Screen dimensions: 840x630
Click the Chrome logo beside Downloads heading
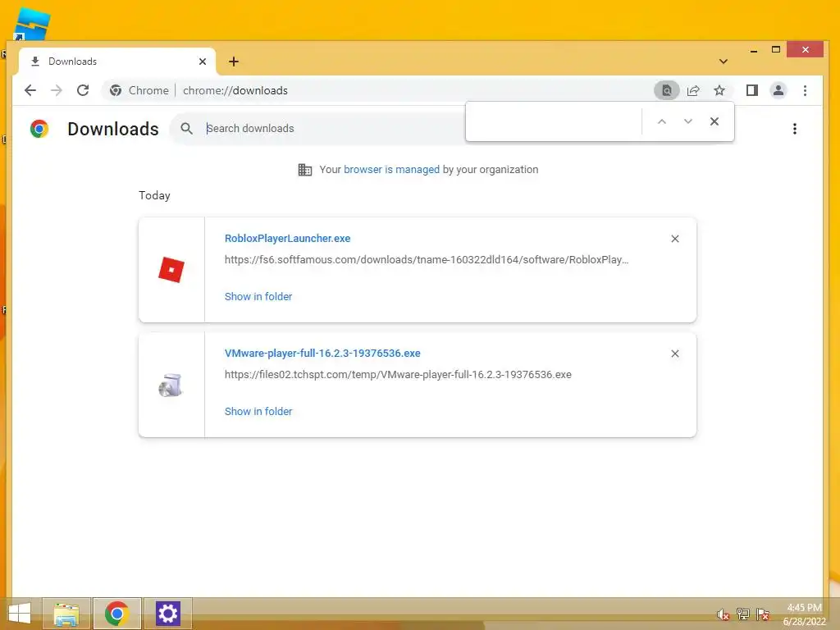click(39, 129)
